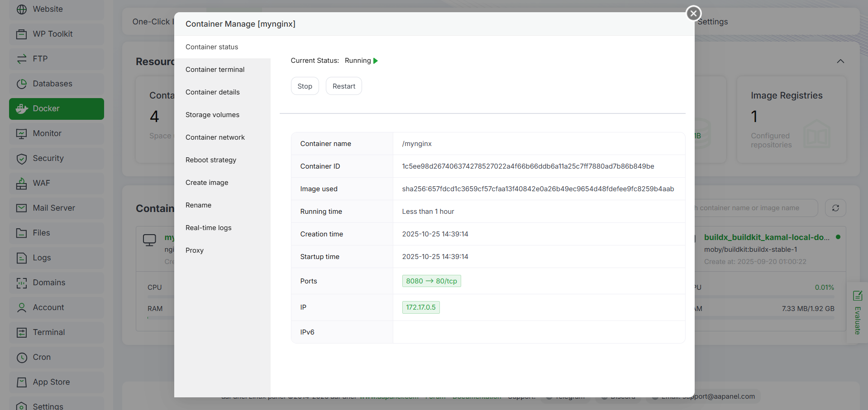Click the Image Registries card
The width and height of the screenshot is (868, 410).
(x=792, y=119)
